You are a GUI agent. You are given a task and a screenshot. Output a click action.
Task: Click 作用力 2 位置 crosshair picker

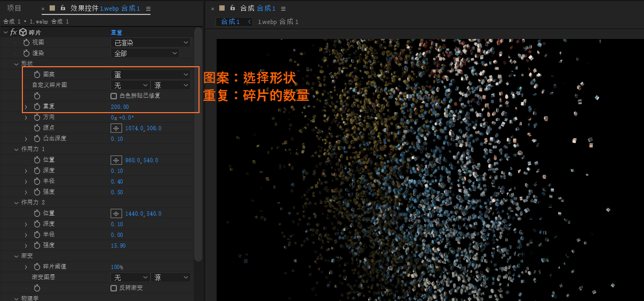click(116, 213)
